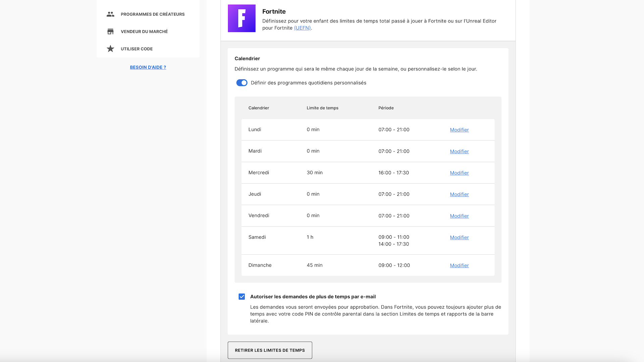This screenshot has width=644, height=362.
Task: Select the Mardi row label
Action: click(x=255, y=151)
